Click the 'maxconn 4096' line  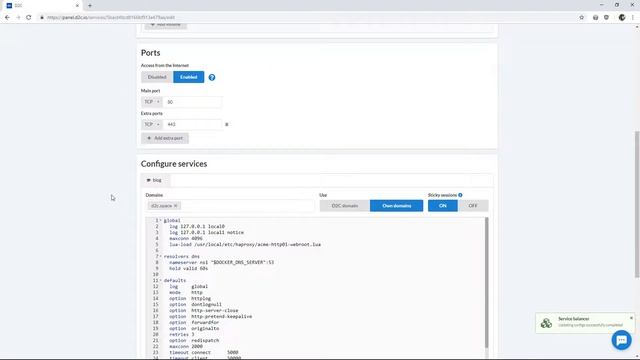186,238
